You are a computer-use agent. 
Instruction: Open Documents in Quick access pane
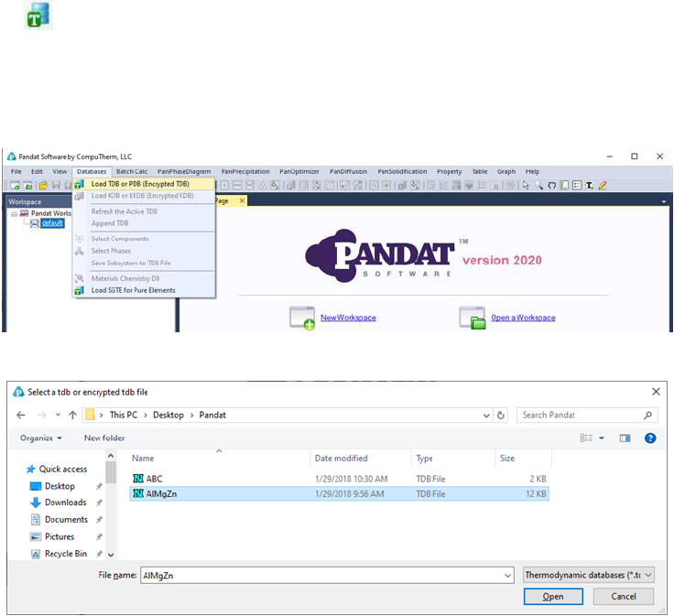[66, 520]
